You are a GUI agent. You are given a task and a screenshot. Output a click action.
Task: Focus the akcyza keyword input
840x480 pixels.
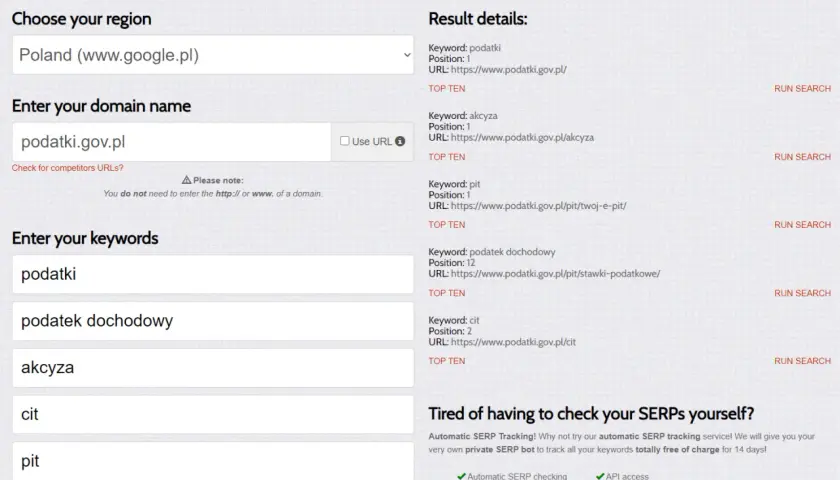point(213,368)
